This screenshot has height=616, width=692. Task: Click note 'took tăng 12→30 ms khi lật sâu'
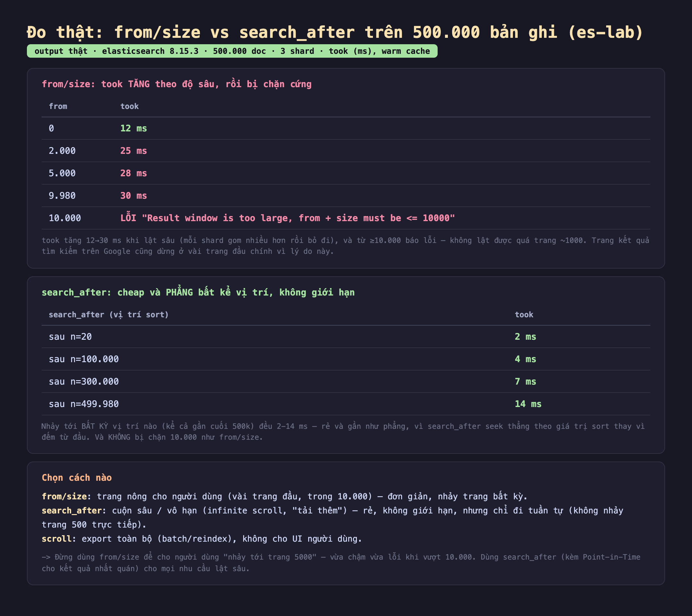(345, 246)
